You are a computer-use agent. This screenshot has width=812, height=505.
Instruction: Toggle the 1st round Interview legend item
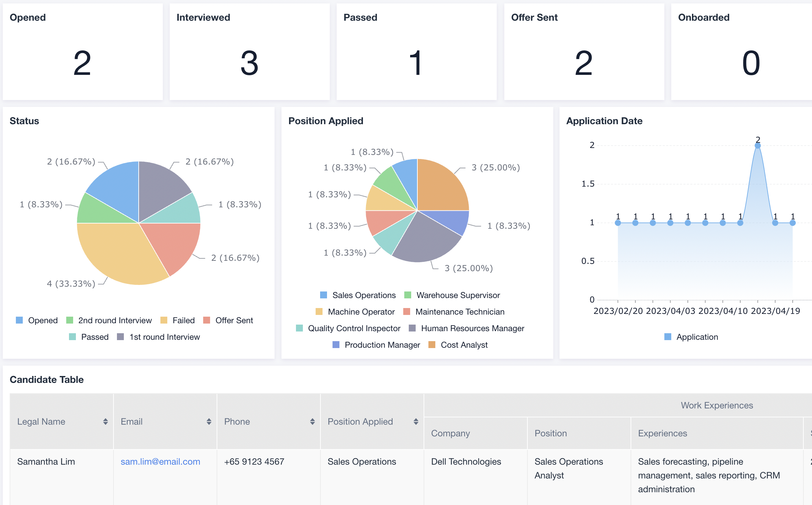(x=158, y=337)
